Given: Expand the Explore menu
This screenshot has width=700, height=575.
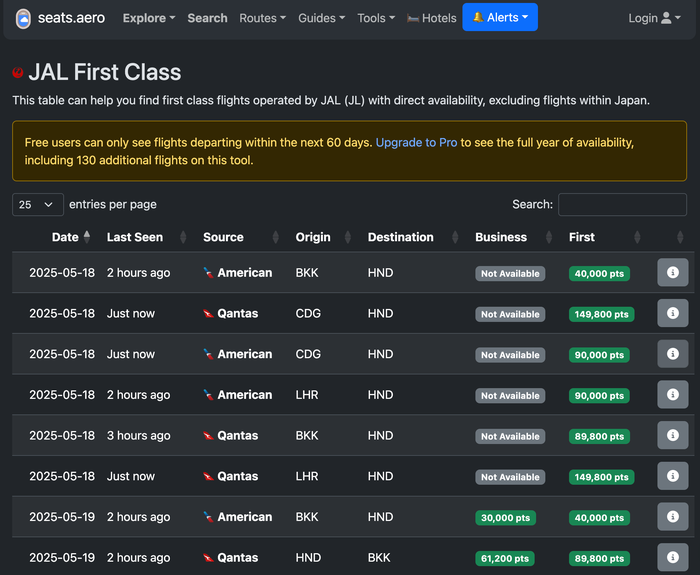Looking at the screenshot, I should point(149,18).
